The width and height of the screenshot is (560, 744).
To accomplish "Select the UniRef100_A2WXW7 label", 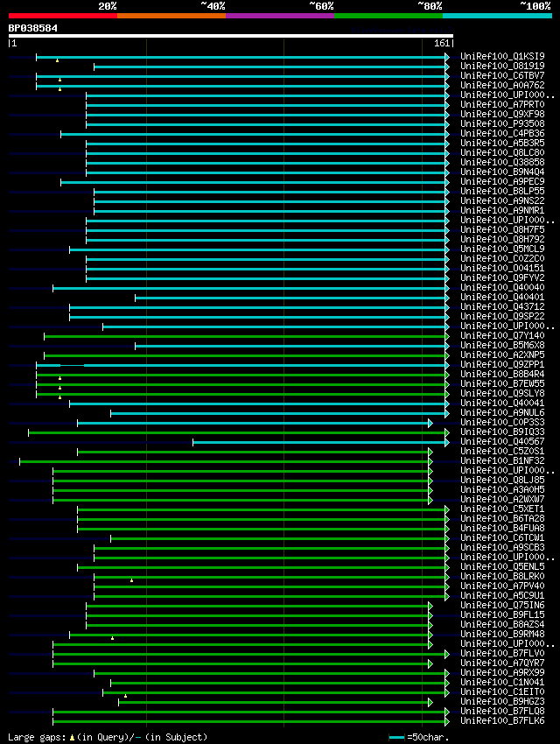I will pyautogui.click(x=502, y=500).
